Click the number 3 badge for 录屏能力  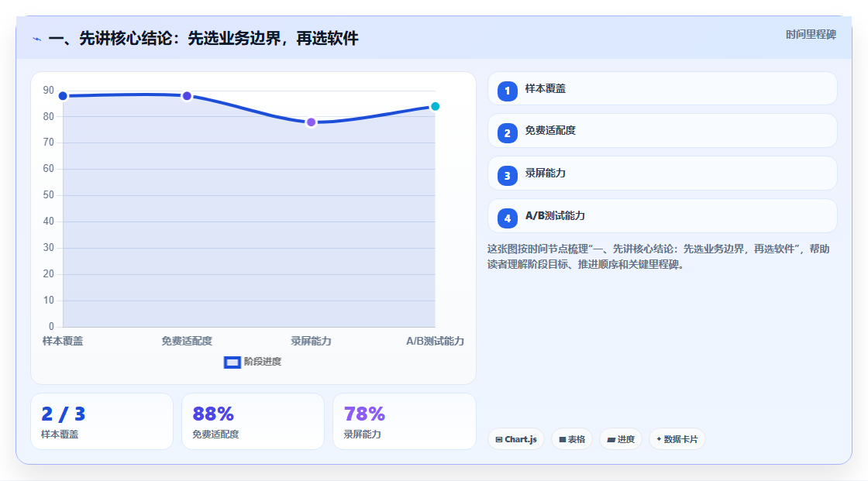click(507, 176)
